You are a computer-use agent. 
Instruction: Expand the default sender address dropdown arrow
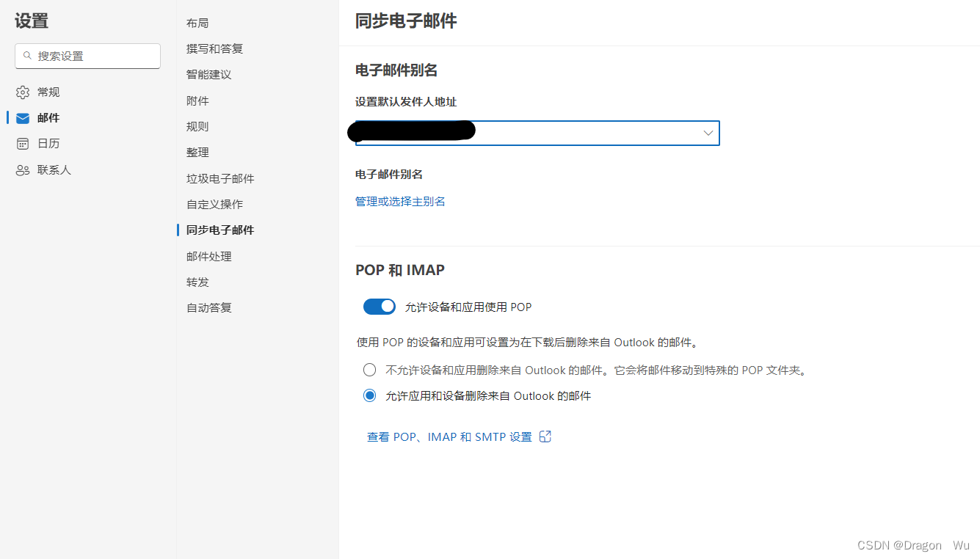click(x=708, y=133)
